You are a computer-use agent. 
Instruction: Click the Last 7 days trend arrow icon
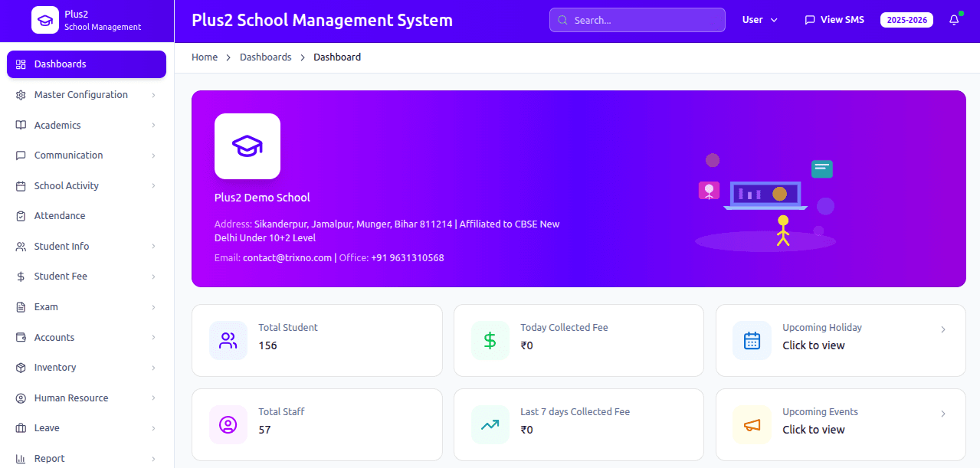coord(490,424)
